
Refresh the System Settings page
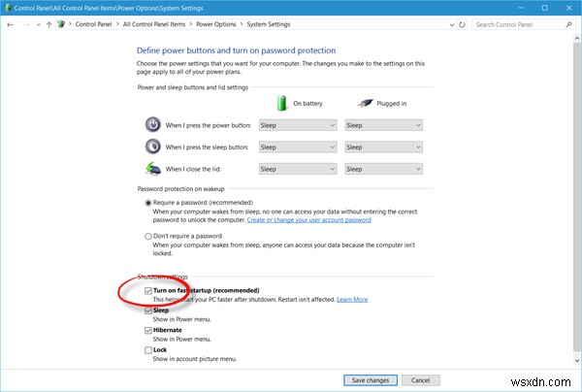(462, 24)
